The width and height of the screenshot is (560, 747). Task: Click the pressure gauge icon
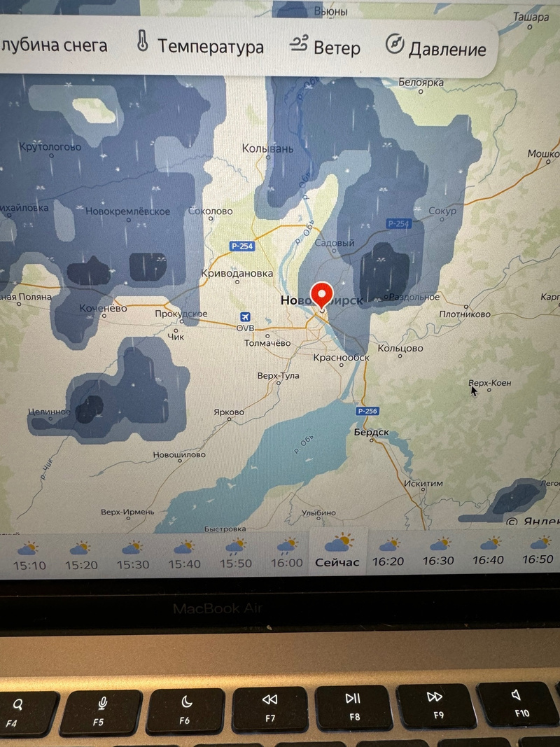click(x=394, y=43)
